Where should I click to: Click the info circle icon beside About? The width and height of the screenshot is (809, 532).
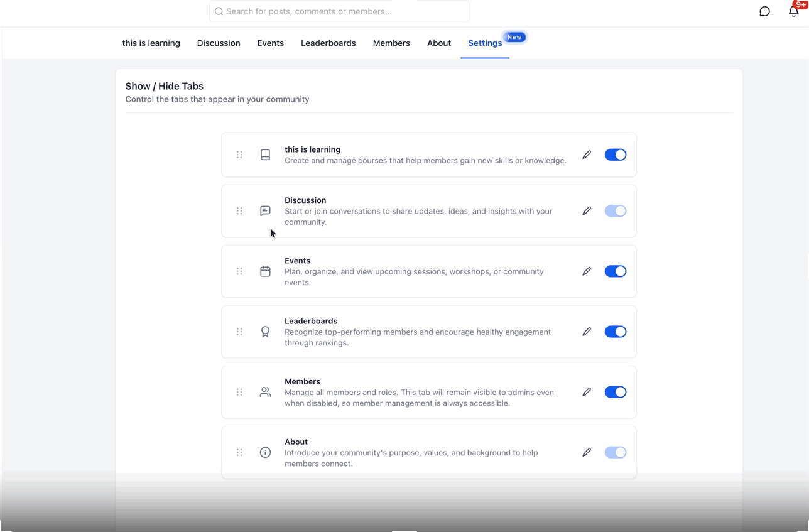(x=265, y=452)
